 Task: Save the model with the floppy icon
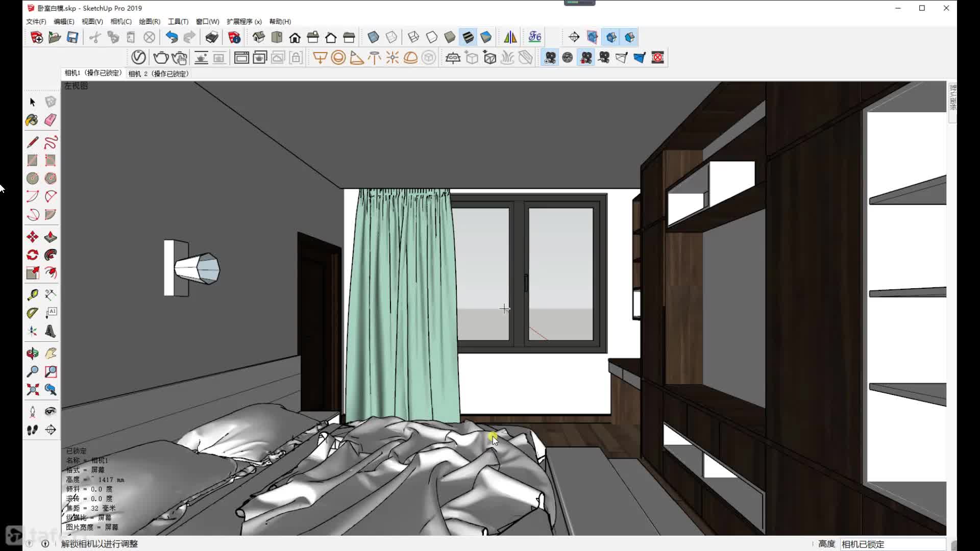[x=72, y=37]
